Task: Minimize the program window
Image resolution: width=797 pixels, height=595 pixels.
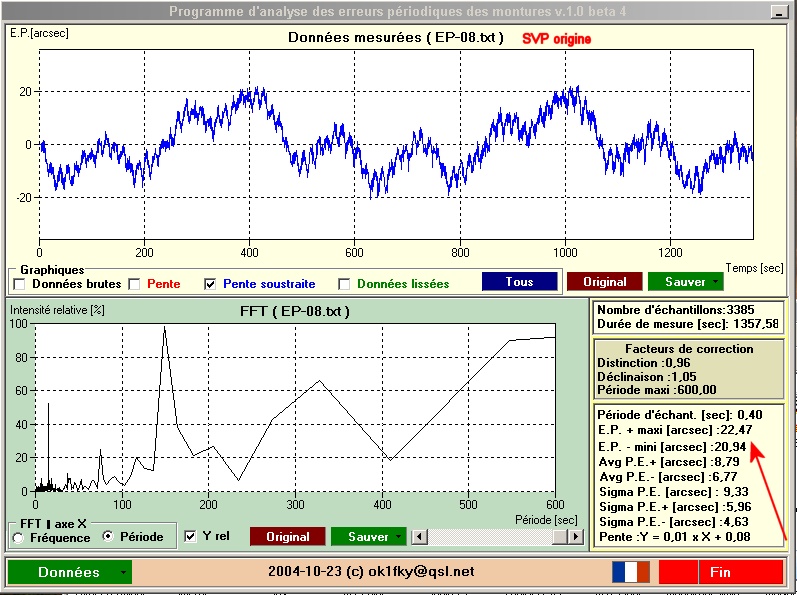Action: tap(778, 12)
